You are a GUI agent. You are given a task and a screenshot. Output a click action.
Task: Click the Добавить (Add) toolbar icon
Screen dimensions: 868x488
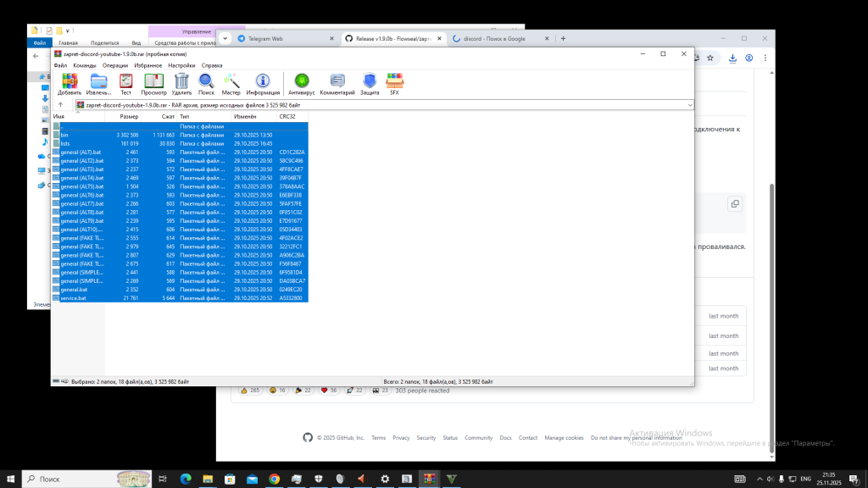pos(70,82)
